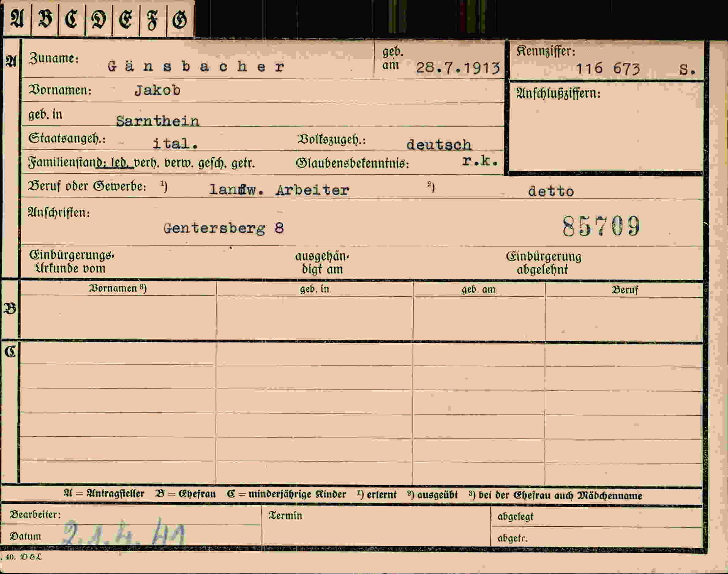
Task: Click the birth date '28.7.1913'
Action: (x=458, y=68)
